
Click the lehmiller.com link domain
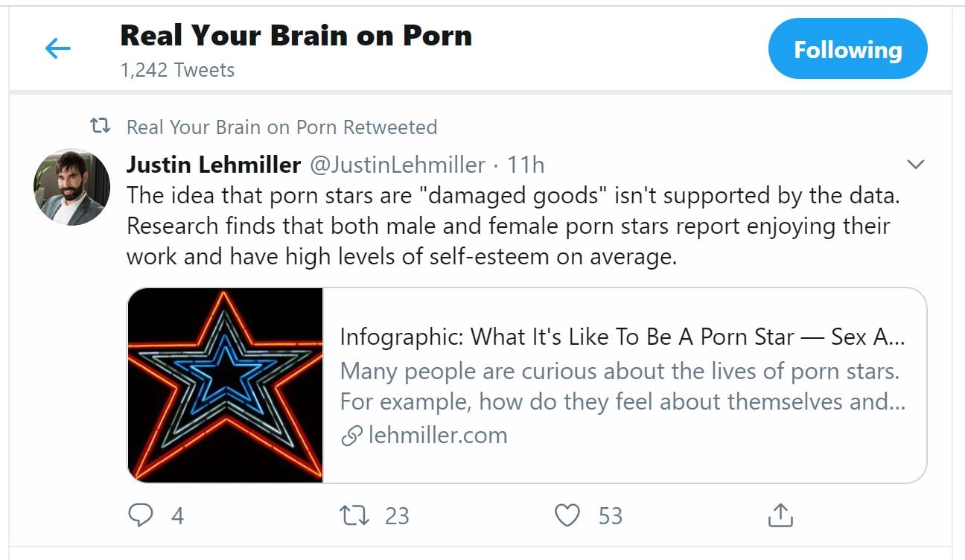(437, 436)
